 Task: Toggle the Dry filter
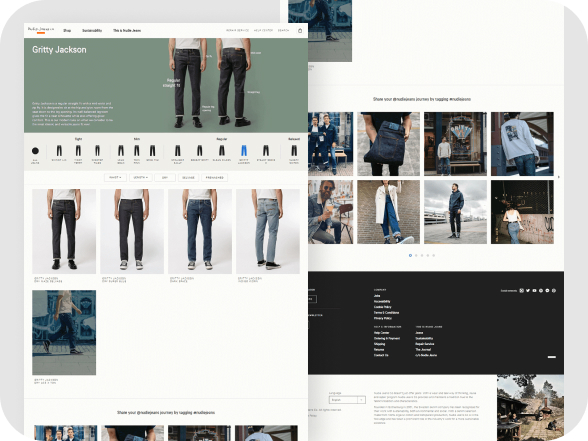click(165, 177)
